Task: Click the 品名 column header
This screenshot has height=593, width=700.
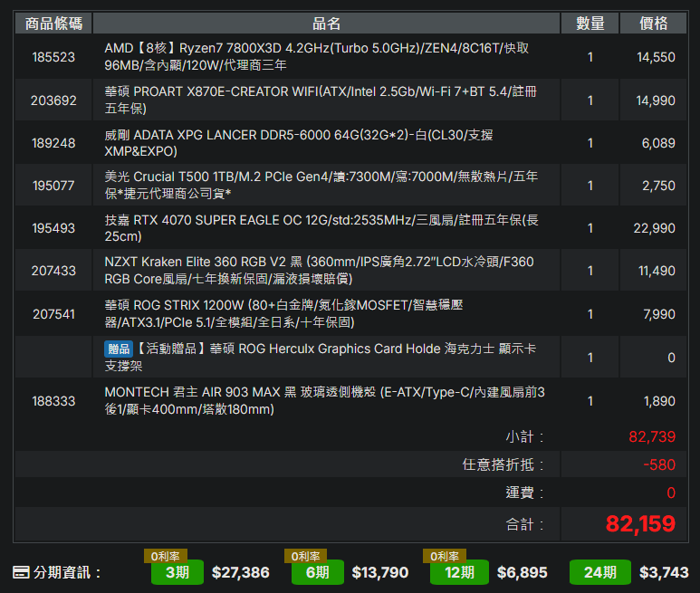Action: coord(326,24)
